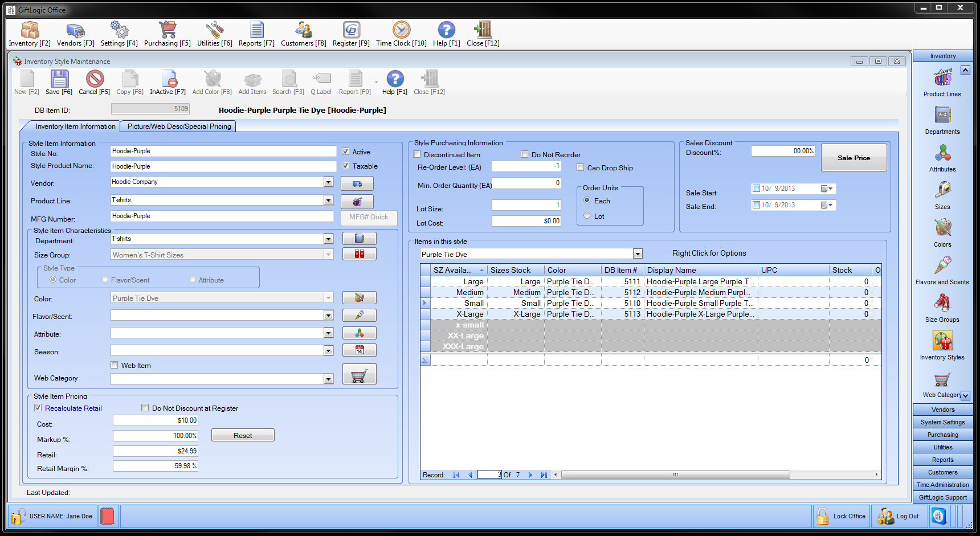The height and width of the screenshot is (536, 980).
Task: Expand the Vendor dropdown
Action: (x=328, y=182)
